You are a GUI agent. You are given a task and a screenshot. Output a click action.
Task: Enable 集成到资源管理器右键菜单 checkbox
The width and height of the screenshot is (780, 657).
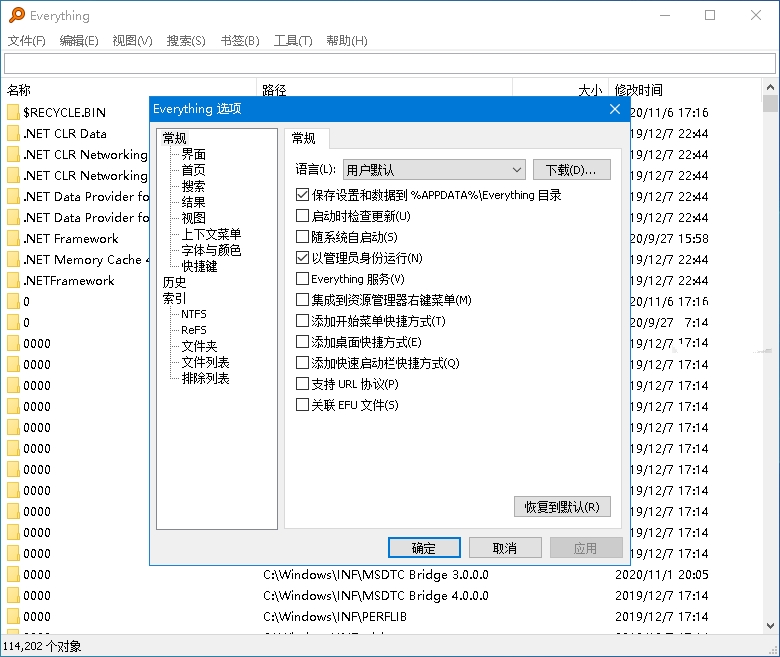click(x=302, y=299)
